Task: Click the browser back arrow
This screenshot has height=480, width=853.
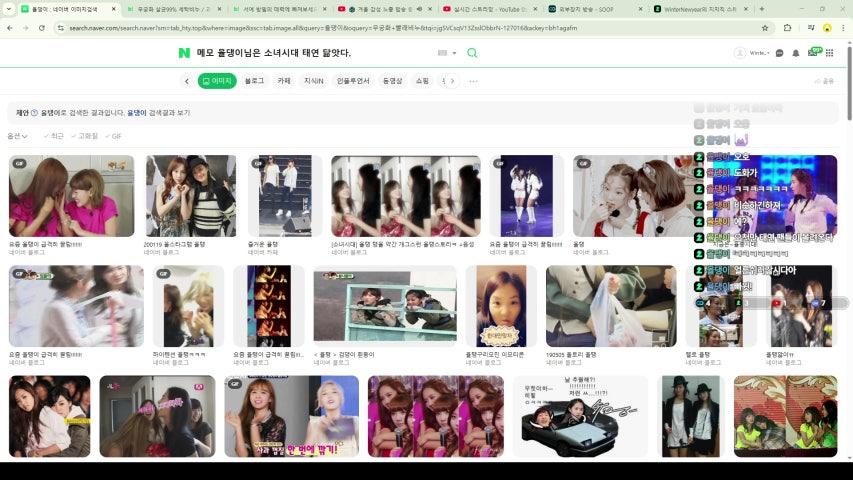Action: click(x=10, y=28)
